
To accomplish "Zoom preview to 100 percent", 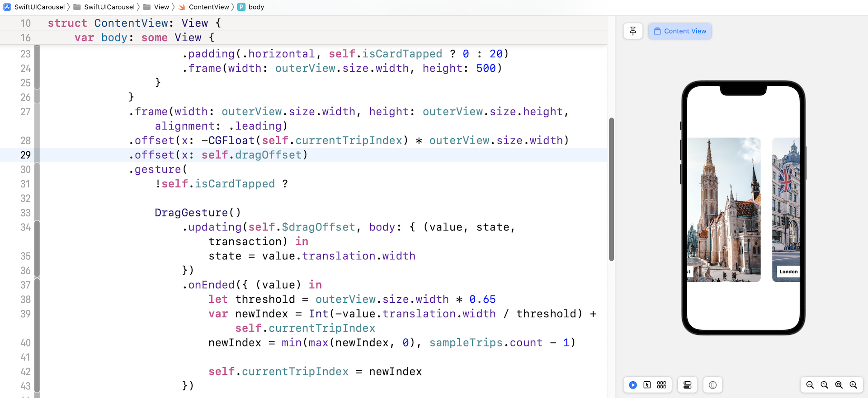I will (825, 385).
